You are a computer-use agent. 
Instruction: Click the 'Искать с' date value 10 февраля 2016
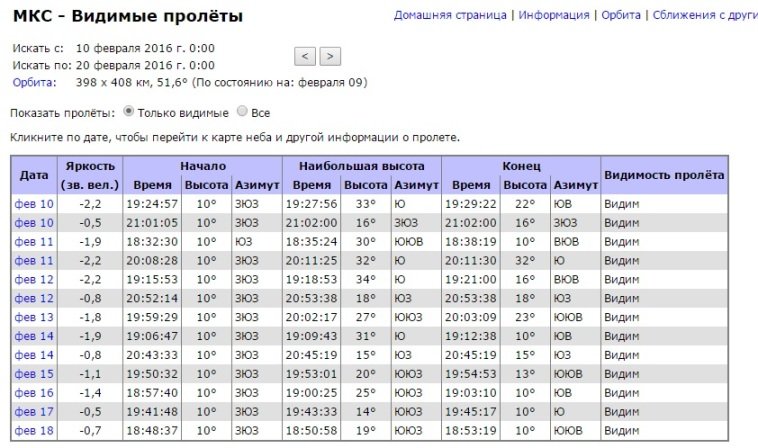point(145,48)
